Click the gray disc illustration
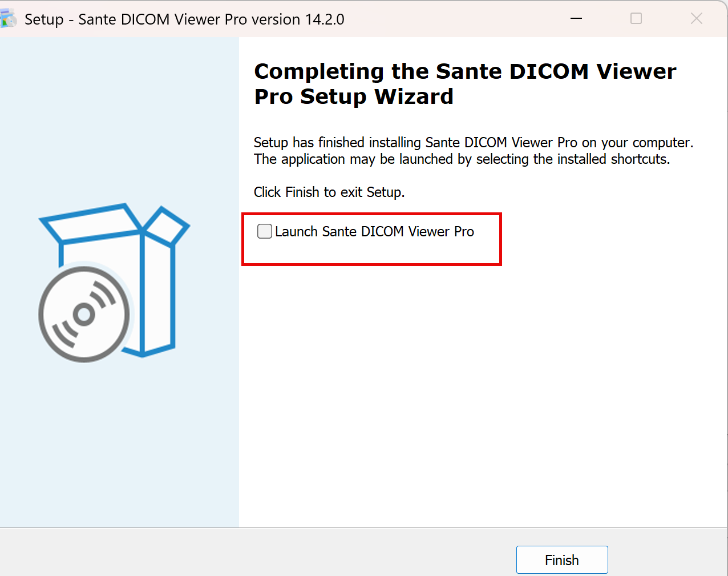728x576 pixels. [84, 314]
